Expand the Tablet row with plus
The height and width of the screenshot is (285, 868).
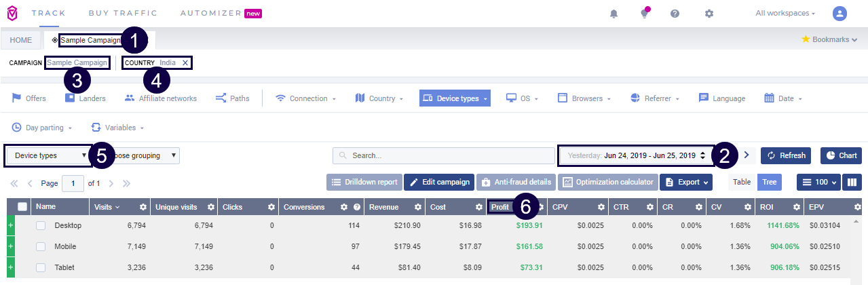tap(10, 267)
